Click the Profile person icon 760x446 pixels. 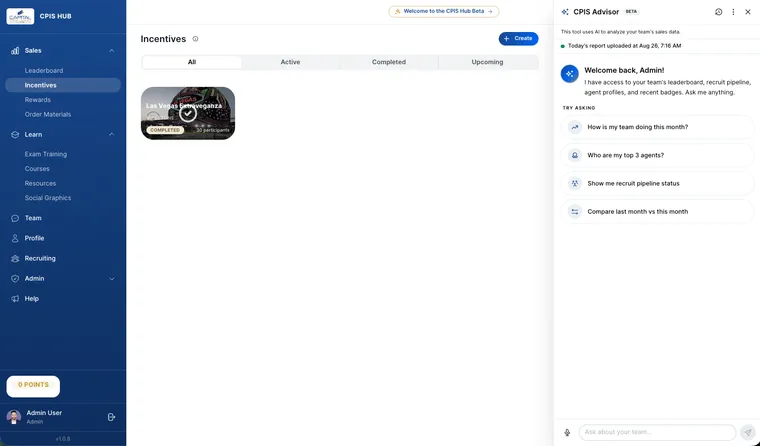15,238
